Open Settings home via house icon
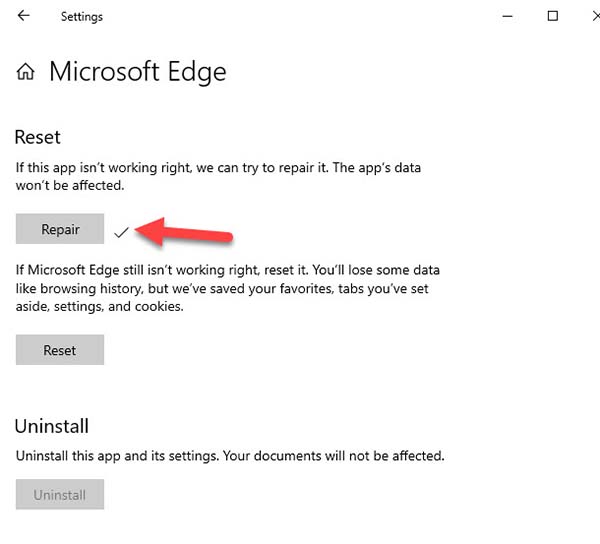Screen dimensions: 600x544 (x=26, y=72)
